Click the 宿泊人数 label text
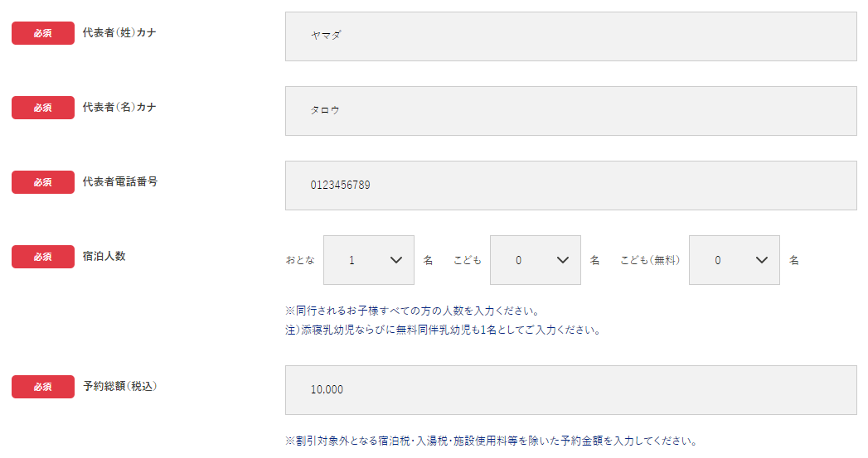 (104, 256)
